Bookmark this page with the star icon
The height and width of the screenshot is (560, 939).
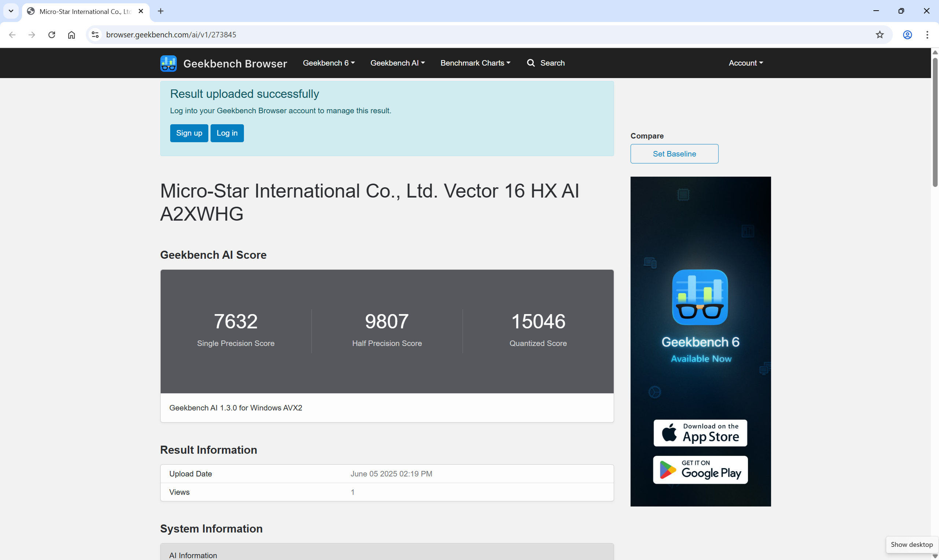pos(880,35)
